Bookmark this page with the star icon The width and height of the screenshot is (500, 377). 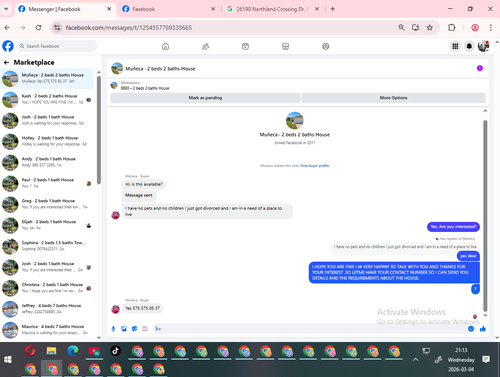(430, 28)
